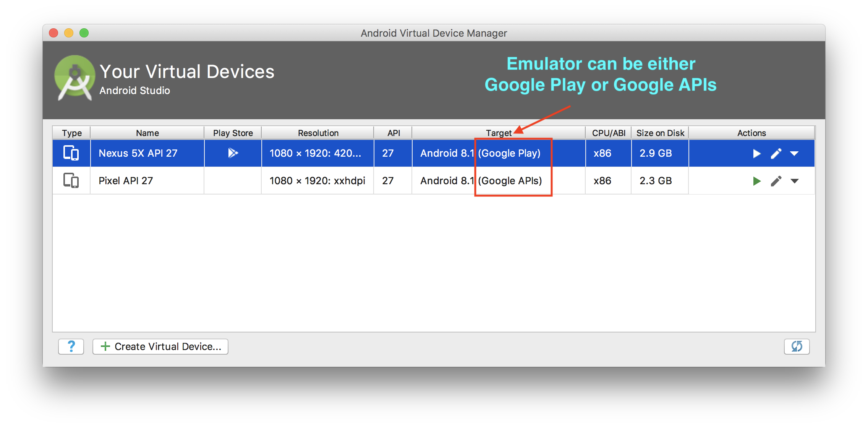This screenshot has width=868, height=428.
Task: Click the Play Store icon in Nexus row
Action: point(233,153)
